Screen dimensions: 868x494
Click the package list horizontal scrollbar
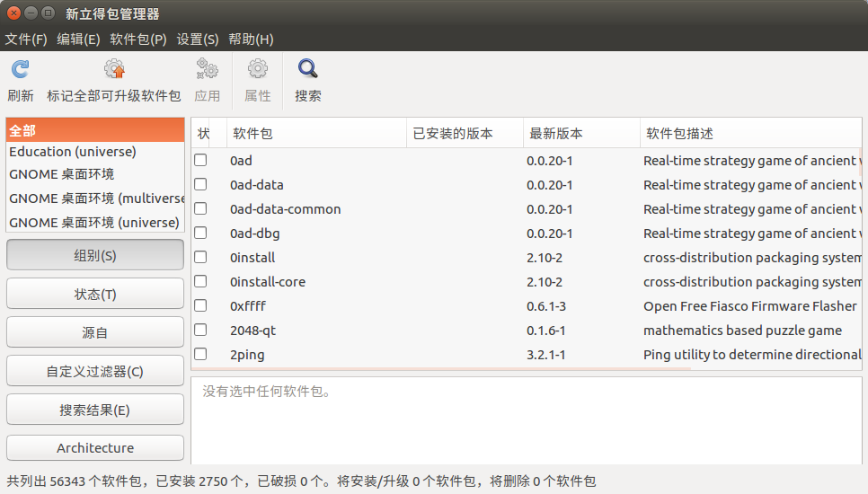coord(442,368)
